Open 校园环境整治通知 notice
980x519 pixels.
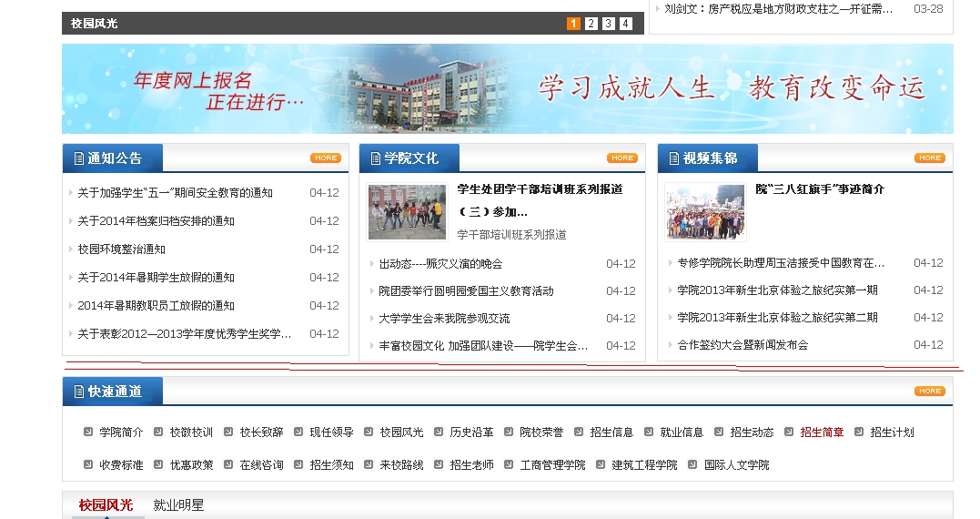tap(121, 249)
